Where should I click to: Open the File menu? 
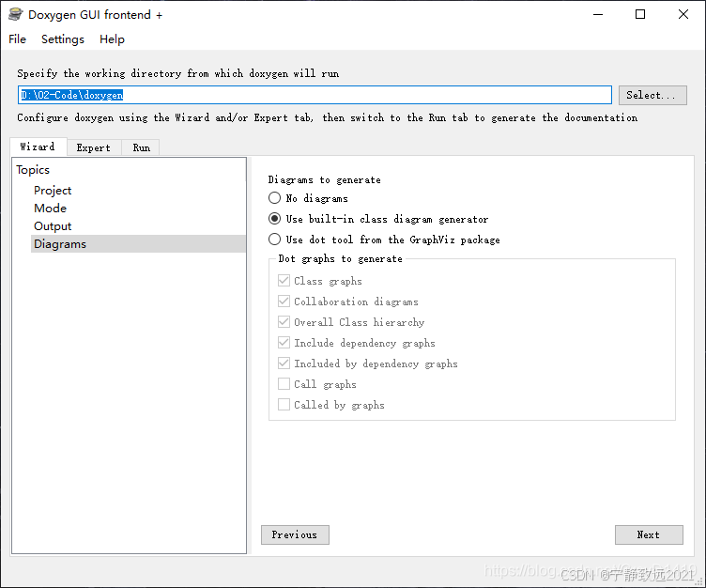coord(17,39)
